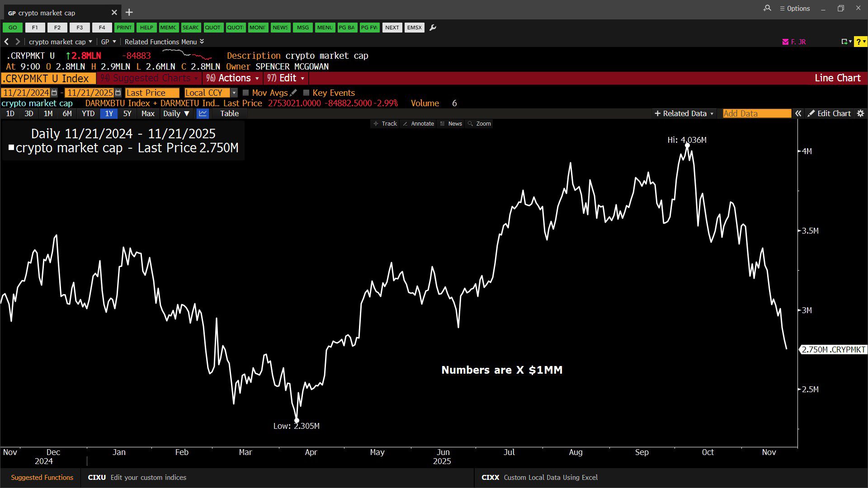
Task: Expand the Daily periodicity dropdown
Action: pyautogui.click(x=176, y=113)
